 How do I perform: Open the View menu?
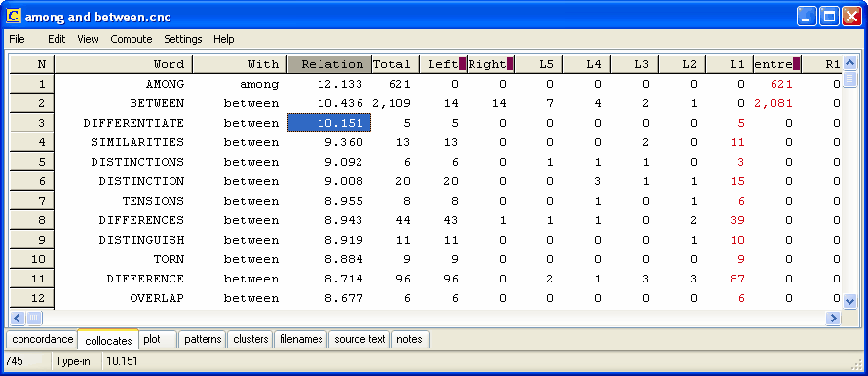pyautogui.click(x=88, y=39)
